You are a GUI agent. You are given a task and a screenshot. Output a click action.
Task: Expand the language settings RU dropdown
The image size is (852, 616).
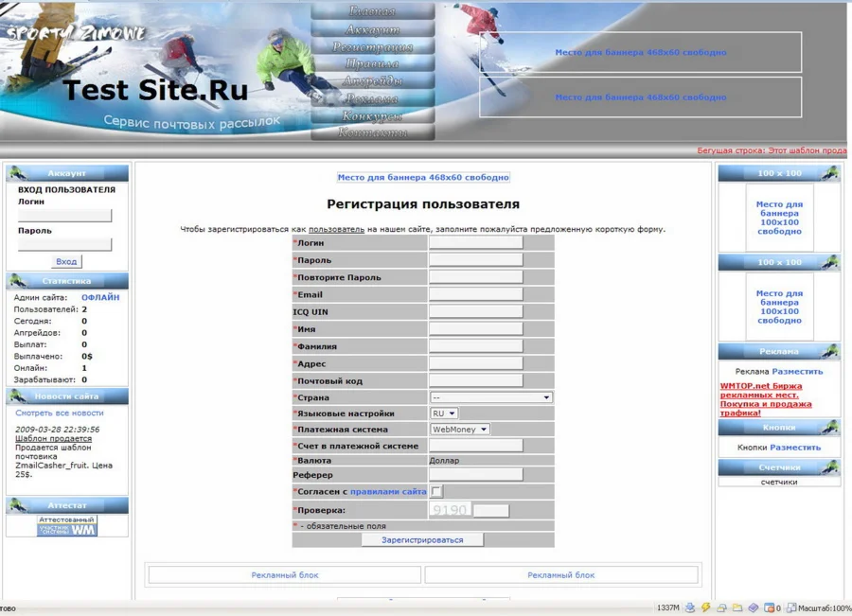pos(444,414)
